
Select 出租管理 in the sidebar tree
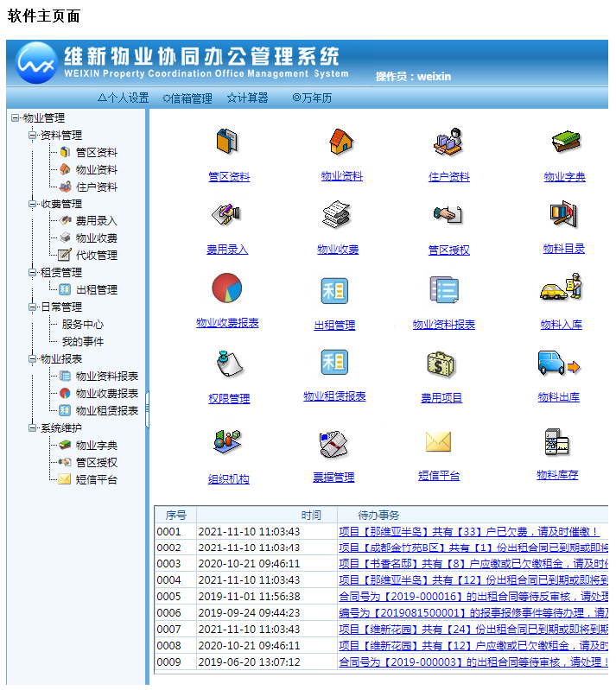(x=96, y=290)
